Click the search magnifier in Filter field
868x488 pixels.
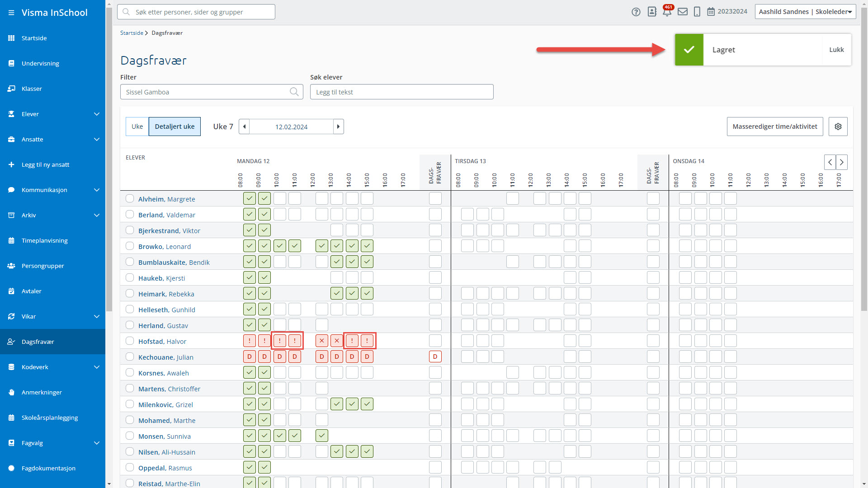tap(294, 92)
